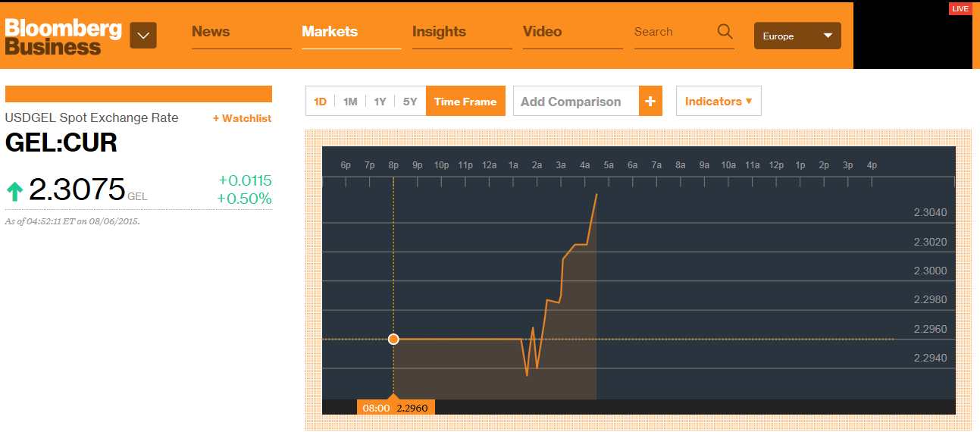The width and height of the screenshot is (980, 432).
Task: Click the LIVE badge
Action: (x=960, y=9)
